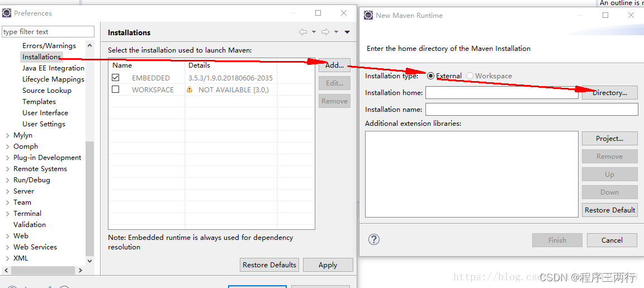Click the Down button
The height and width of the screenshot is (288, 644).
609,192
